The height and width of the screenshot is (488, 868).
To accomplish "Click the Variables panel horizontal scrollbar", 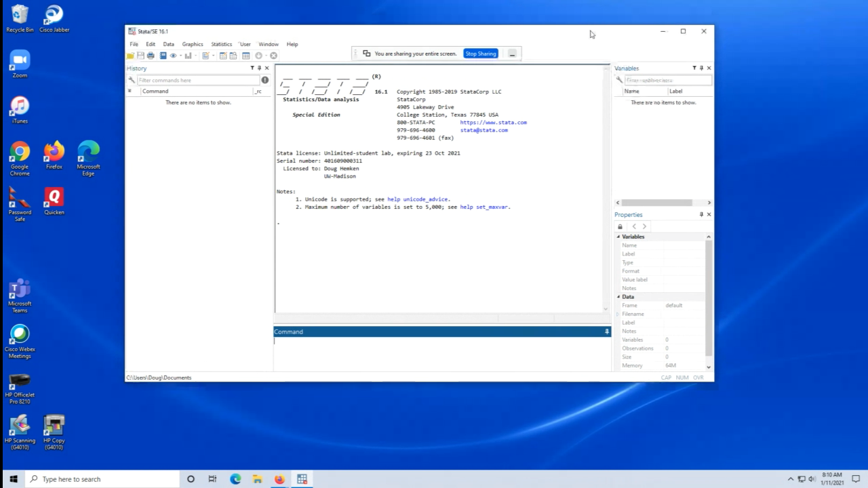I will pos(656,203).
